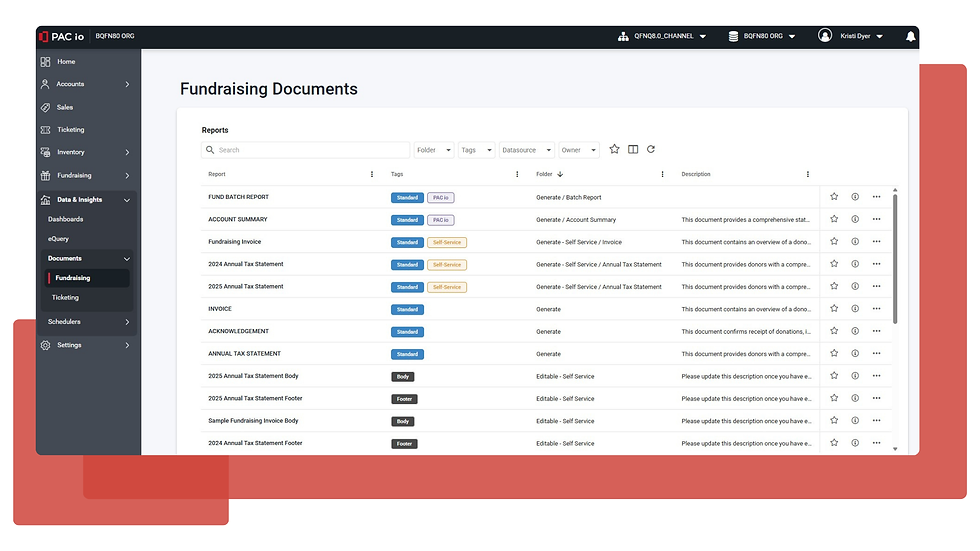Image resolution: width=980 pixels, height=551 pixels.
Task: Expand the Accounts sidebar section
Action: coord(127,84)
